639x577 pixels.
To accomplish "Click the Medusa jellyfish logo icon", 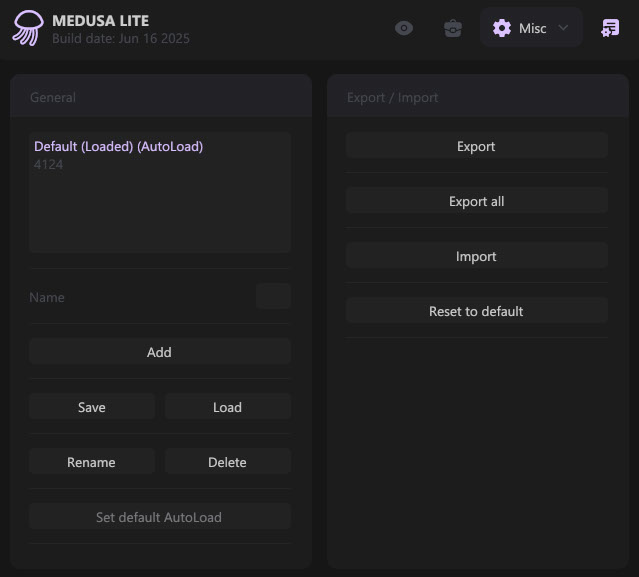I will pos(27,28).
